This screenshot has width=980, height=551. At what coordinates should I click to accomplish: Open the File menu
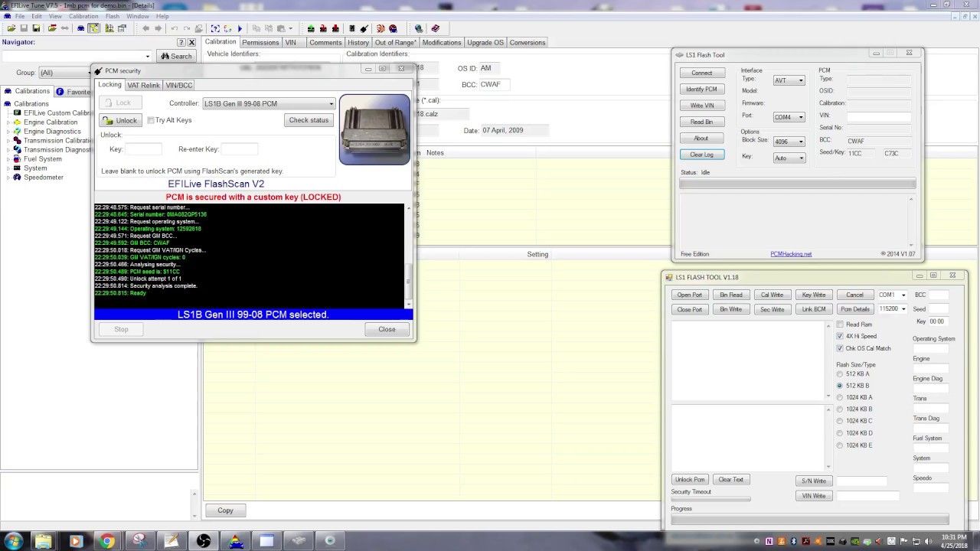tap(19, 16)
